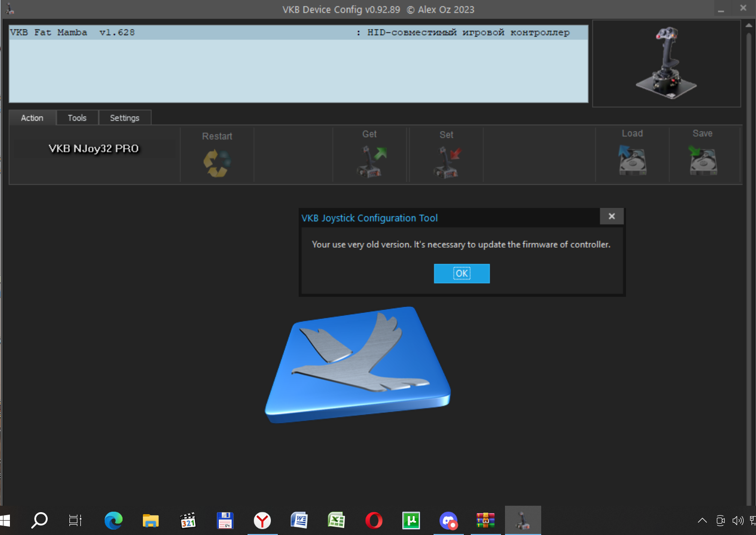
Task: Switch to the Tools tab
Action: pos(77,118)
